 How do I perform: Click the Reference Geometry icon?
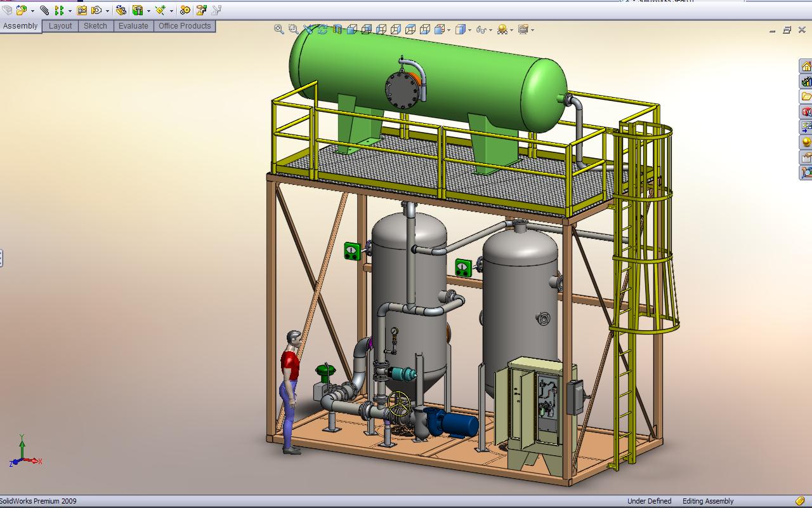click(160, 10)
